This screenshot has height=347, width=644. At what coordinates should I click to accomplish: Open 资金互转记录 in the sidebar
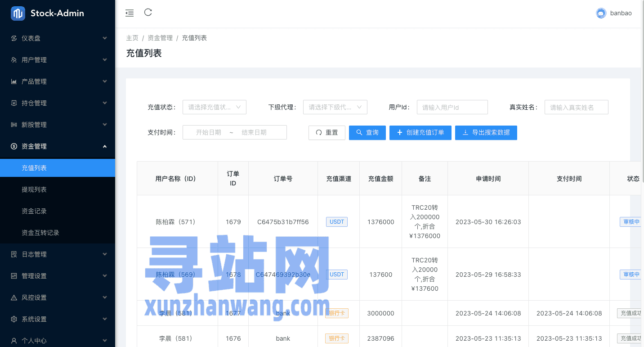coord(58,233)
